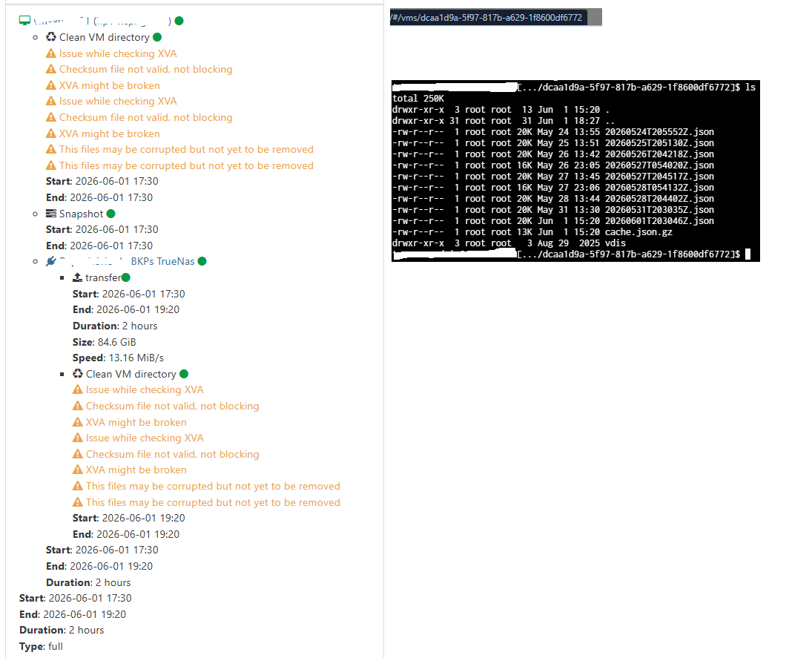This screenshot has height=658, width=812.
Task: Open the BKPs TrueNas remote link
Action: coord(162,261)
